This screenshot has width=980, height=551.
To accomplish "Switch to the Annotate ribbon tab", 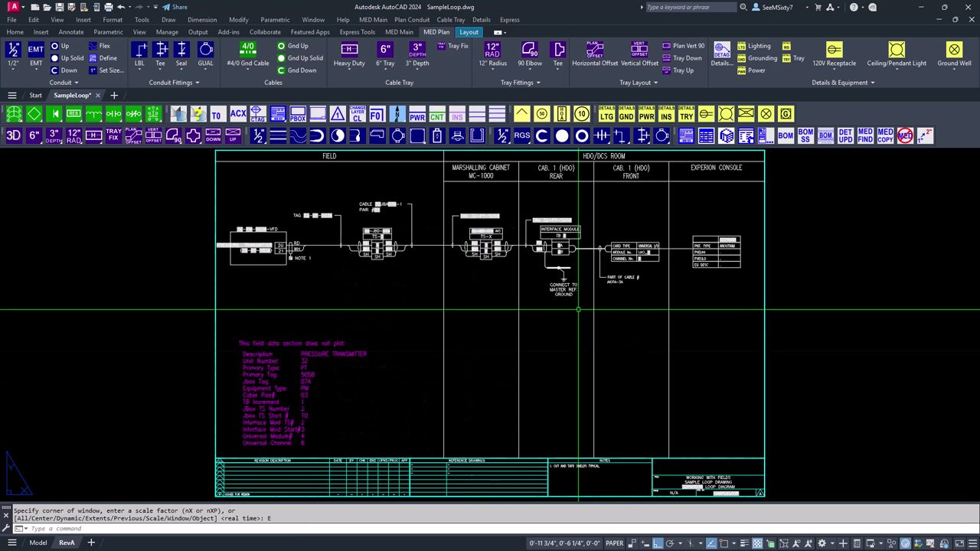I will tap(71, 32).
